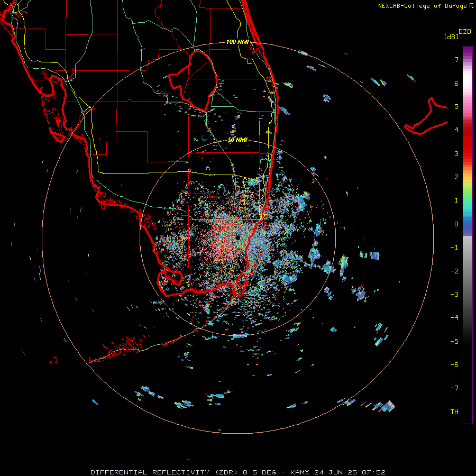Click the 100 NMI range ring label
Image resolution: width=476 pixels, height=476 pixels.
(237, 42)
